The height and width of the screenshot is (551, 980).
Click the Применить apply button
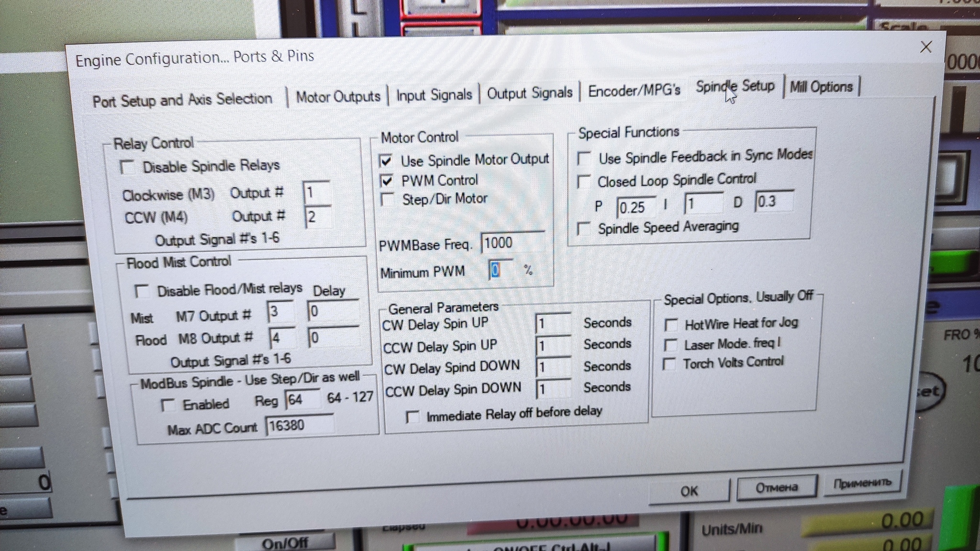[862, 483]
